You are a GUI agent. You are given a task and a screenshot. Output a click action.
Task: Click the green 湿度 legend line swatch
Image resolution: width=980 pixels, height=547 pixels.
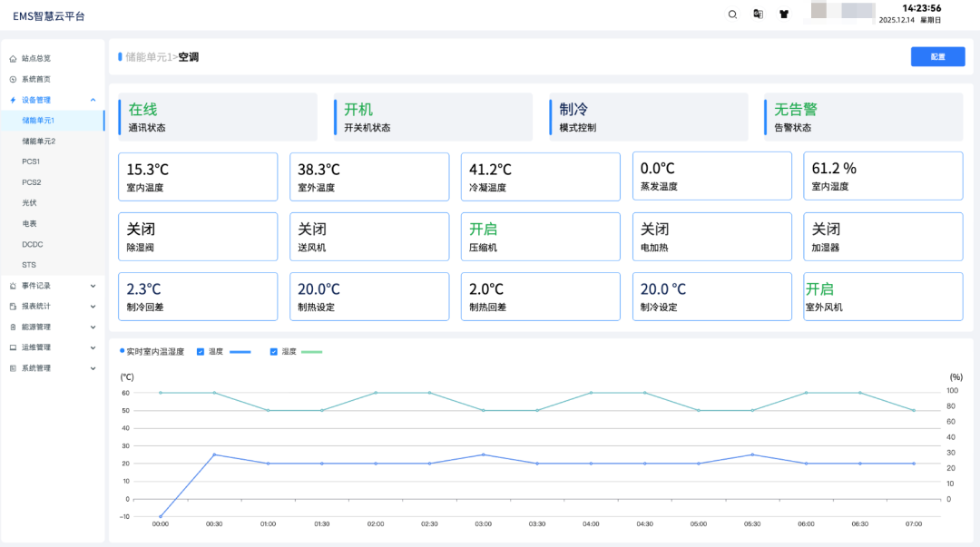coord(311,351)
